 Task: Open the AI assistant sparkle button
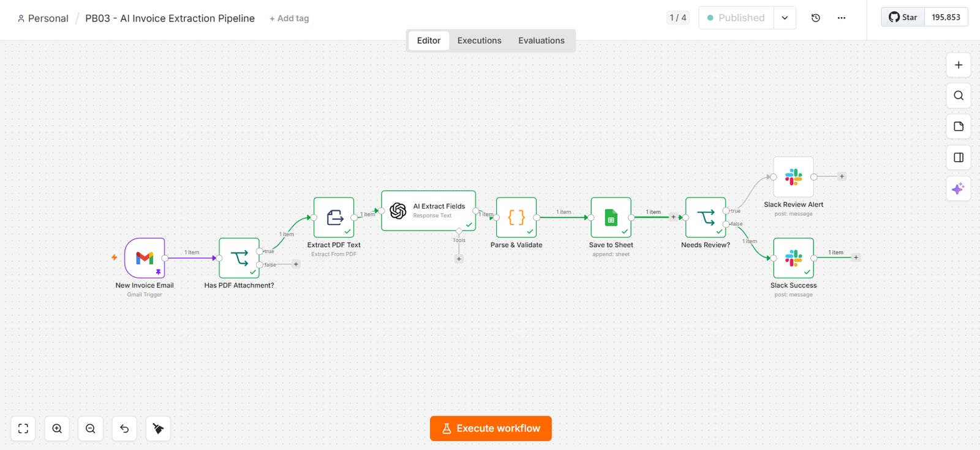959,188
